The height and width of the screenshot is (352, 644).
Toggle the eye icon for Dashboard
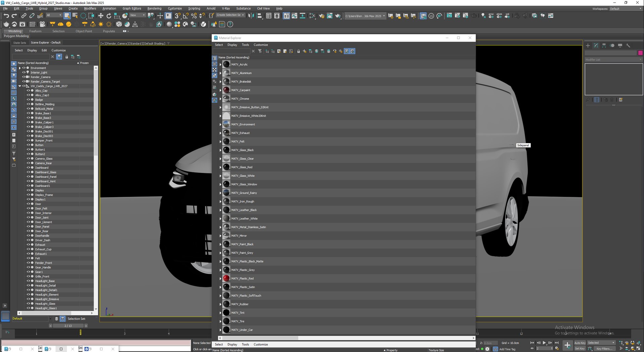(x=29, y=168)
